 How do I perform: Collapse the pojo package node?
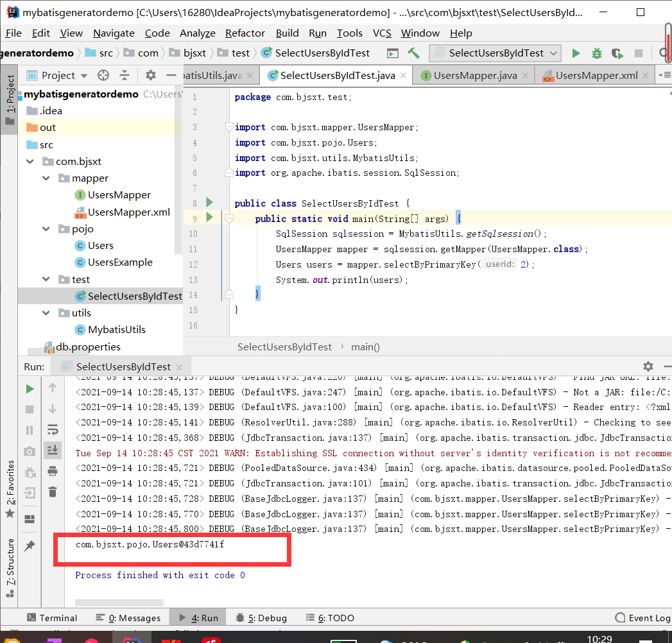(x=46, y=228)
